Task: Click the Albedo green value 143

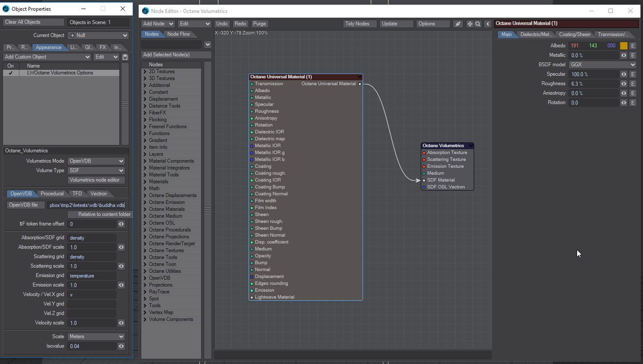Action: [x=593, y=46]
